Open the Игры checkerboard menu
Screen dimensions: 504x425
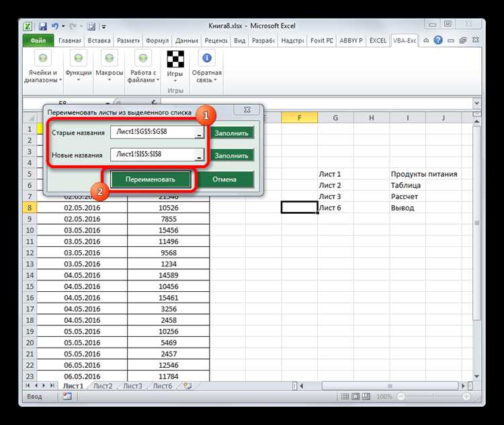(175, 67)
